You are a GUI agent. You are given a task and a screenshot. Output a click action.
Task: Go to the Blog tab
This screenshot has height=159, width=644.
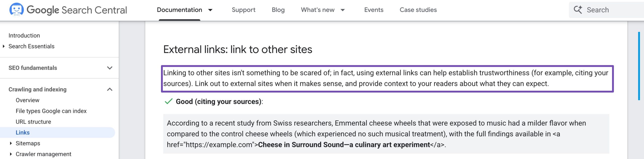point(278,10)
